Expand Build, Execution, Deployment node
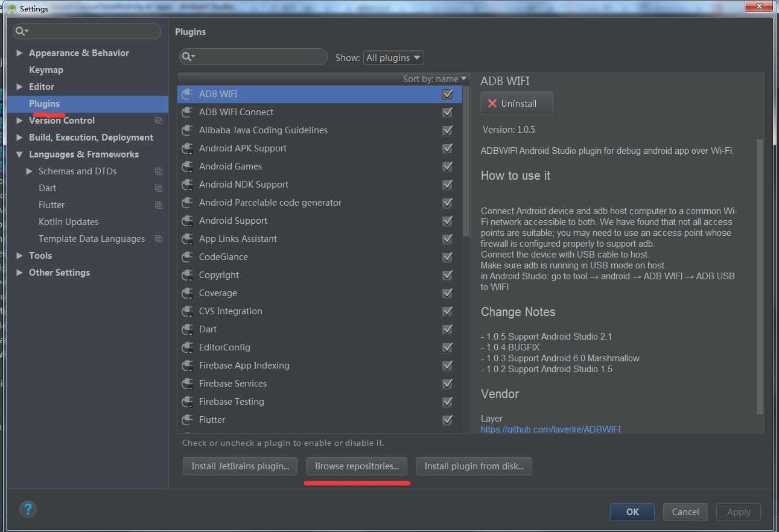Viewport: 779px width, 532px height. point(20,138)
